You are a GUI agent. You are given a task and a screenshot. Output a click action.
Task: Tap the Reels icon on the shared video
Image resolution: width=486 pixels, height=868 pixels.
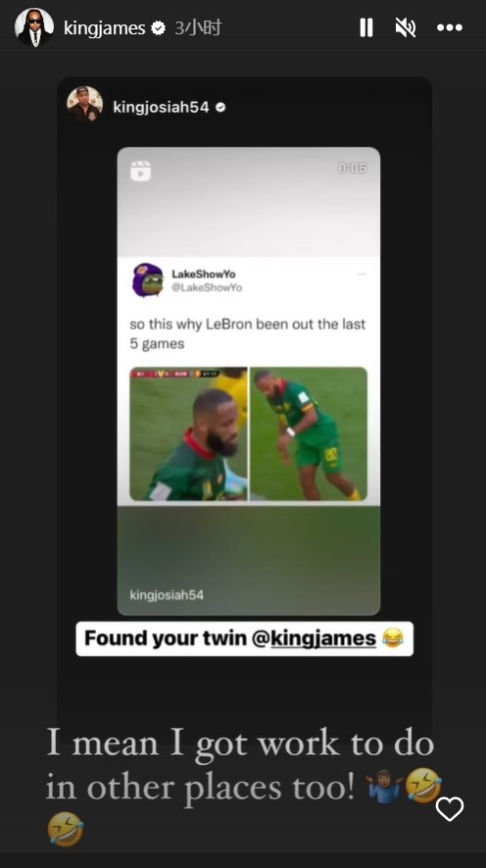point(140,171)
